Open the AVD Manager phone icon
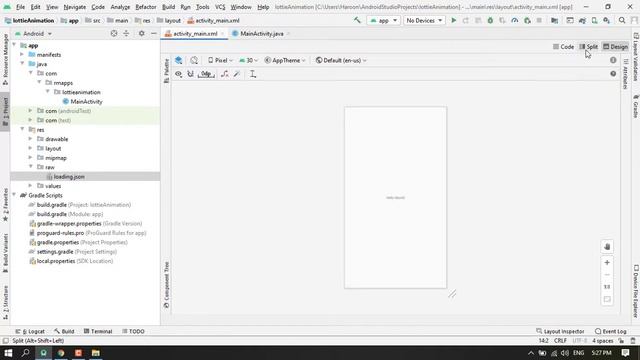 pos(594,20)
